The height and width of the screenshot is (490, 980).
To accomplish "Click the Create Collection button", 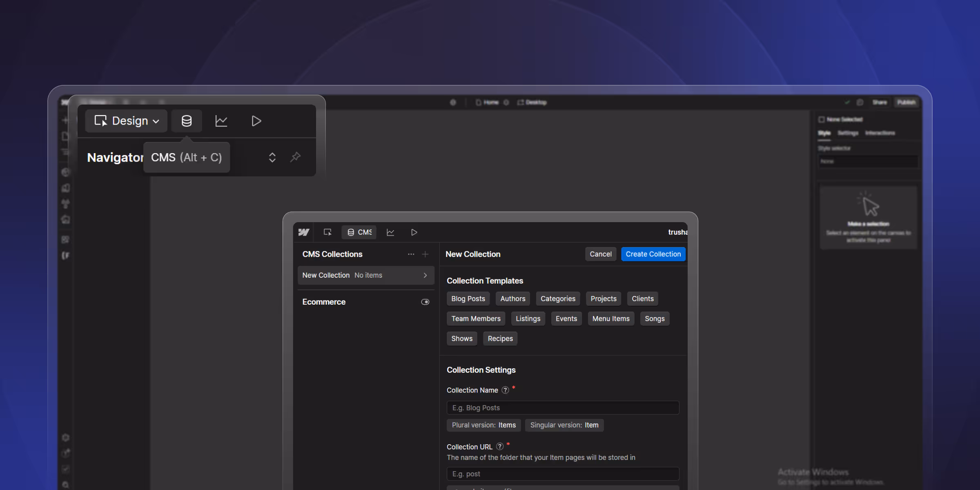I will pos(653,254).
